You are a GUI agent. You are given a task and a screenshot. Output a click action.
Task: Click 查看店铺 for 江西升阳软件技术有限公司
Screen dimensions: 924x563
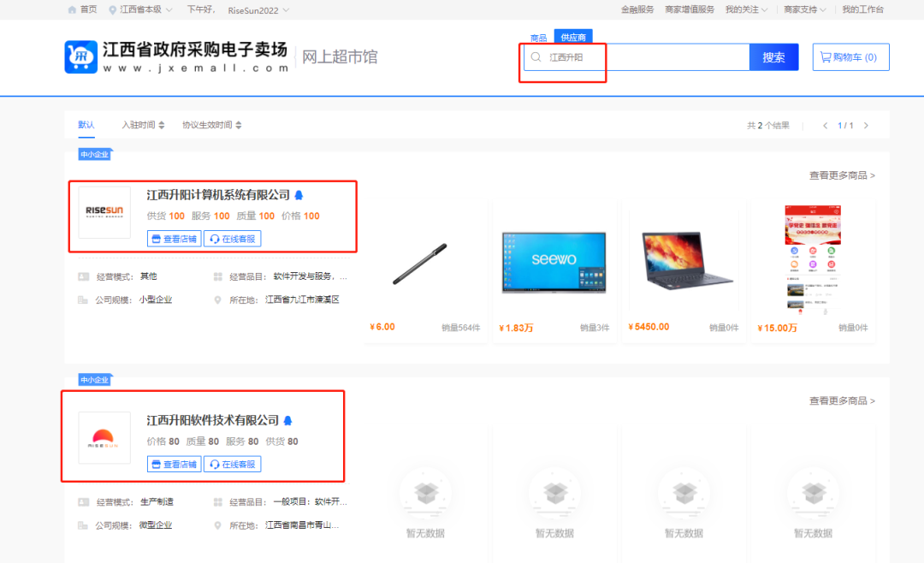[x=173, y=464]
